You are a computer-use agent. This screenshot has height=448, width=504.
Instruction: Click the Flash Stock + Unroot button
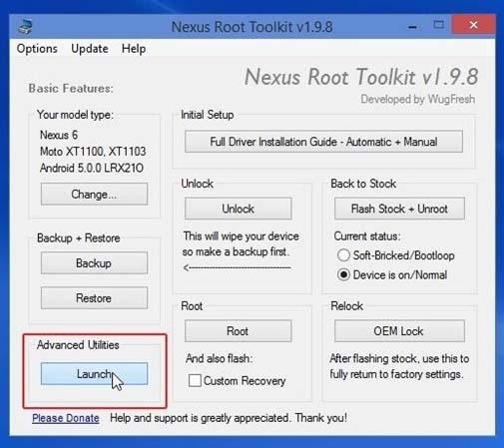(399, 209)
